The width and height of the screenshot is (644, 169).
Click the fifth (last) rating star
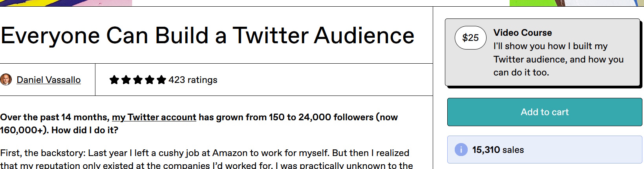coord(161,80)
